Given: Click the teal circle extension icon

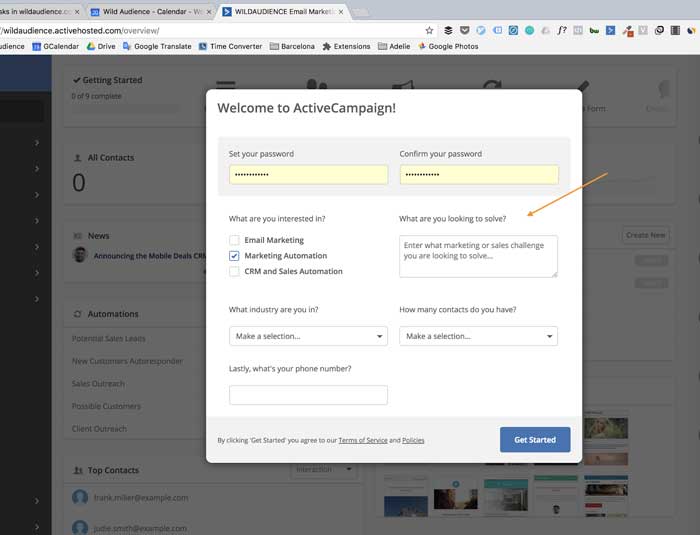Looking at the screenshot, I should click(529, 30).
